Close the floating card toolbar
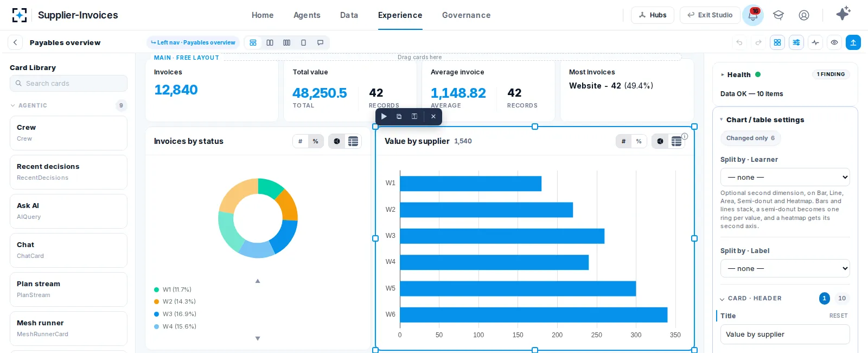868x353 pixels. tap(433, 116)
